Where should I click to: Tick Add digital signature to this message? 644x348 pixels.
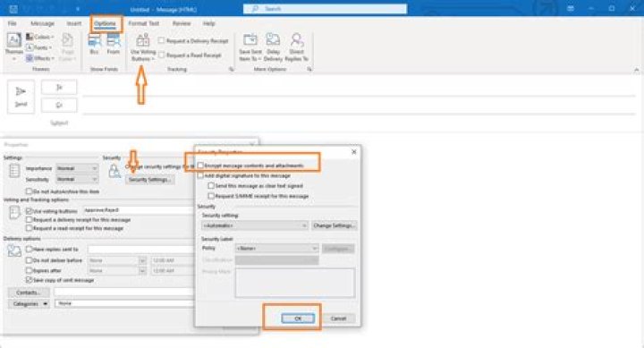[x=200, y=175]
